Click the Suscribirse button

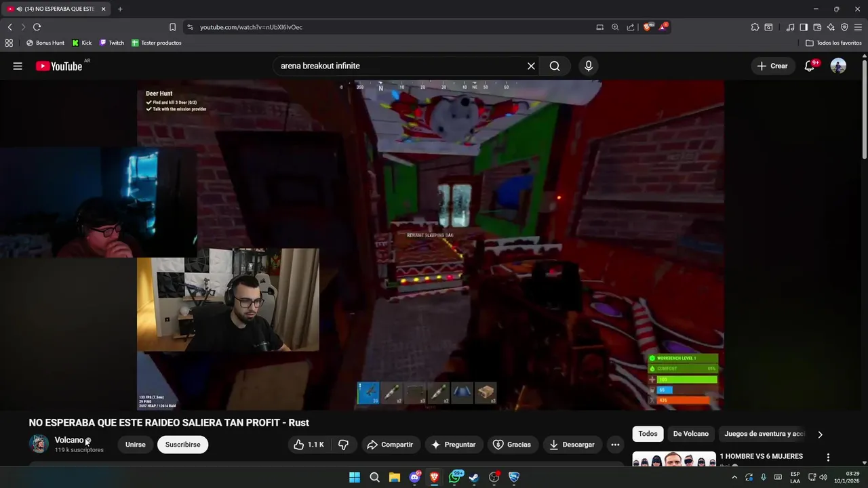(x=182, y=445)
